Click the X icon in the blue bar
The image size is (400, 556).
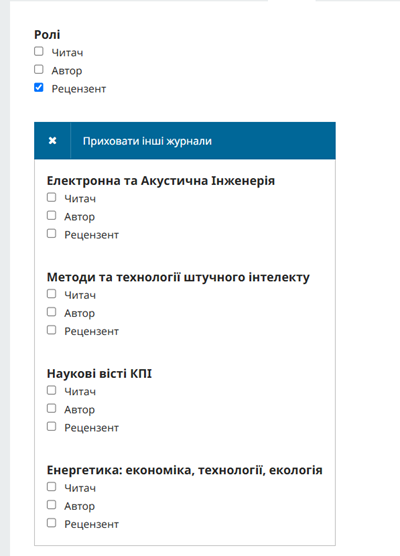pyautogui.click(x=52, y=141)
